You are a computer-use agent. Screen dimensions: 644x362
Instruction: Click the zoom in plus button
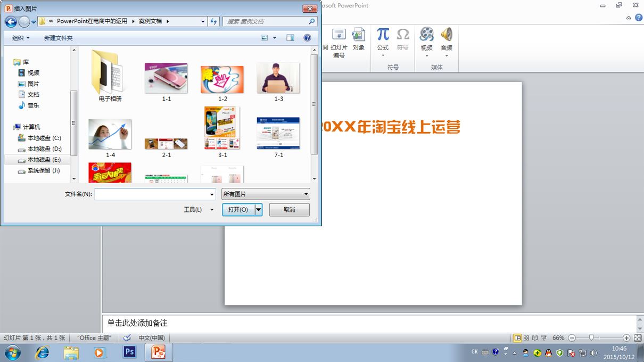click(626, 338)
